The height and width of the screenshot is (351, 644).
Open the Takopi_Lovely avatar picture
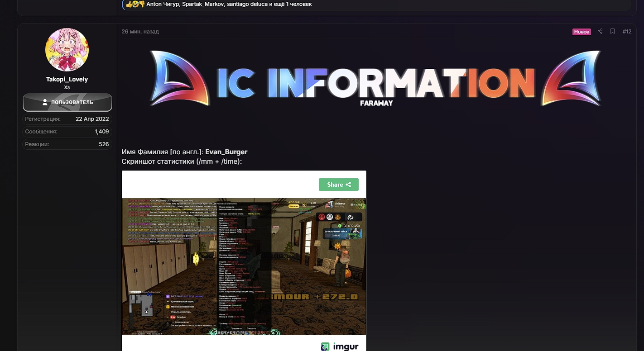point(67,50)
